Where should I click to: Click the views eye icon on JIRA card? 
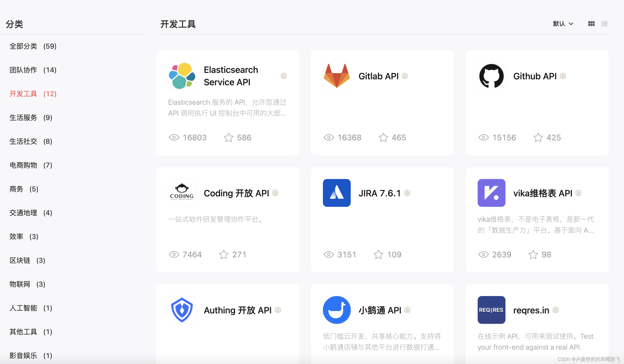pyautogui.click(x=329, y=254)
